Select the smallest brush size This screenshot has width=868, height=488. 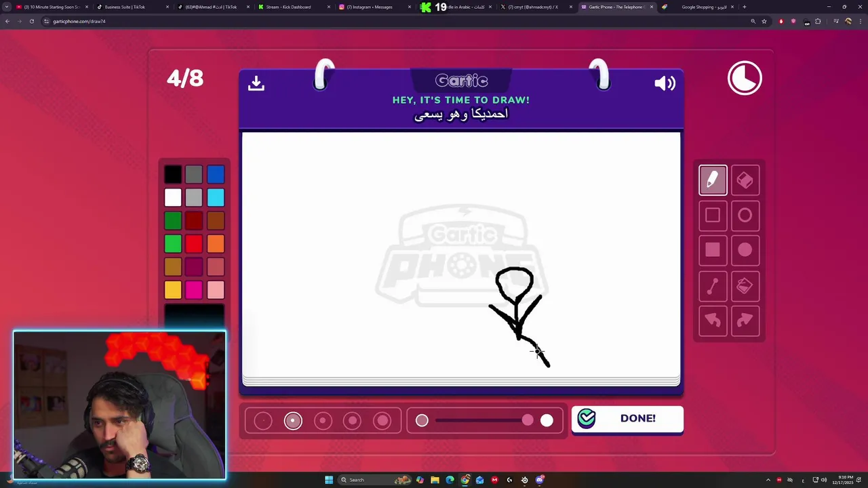[263, 421]
